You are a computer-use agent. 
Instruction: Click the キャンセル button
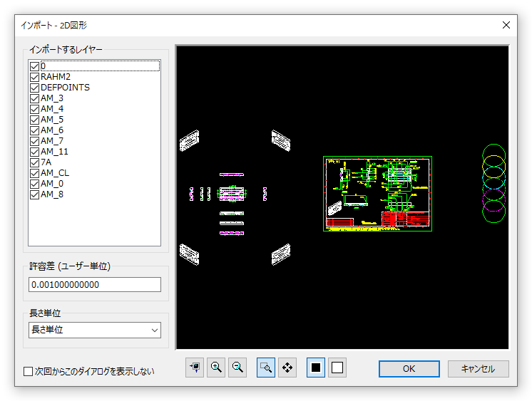click(478, 369)
